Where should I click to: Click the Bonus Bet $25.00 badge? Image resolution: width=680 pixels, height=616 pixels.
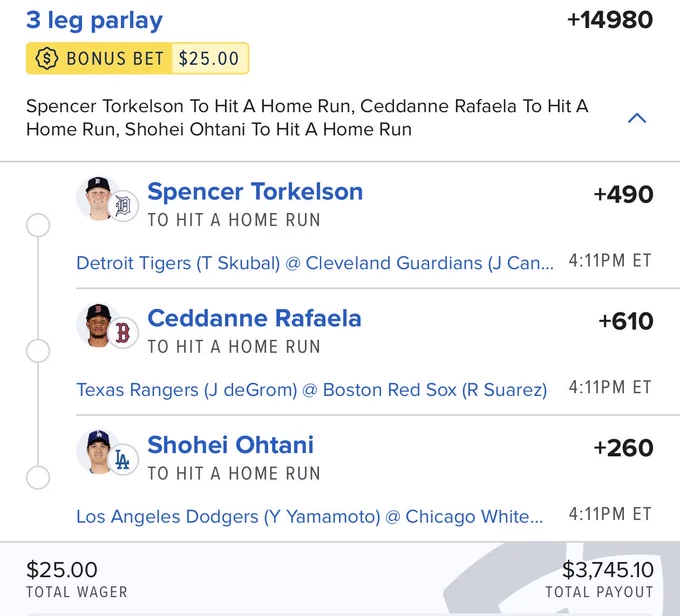(x=137, y=58)
